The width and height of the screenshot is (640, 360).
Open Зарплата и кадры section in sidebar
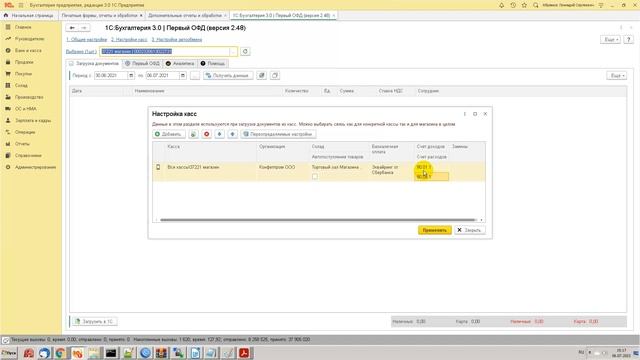pyautogui.click(x=33, y=120)
